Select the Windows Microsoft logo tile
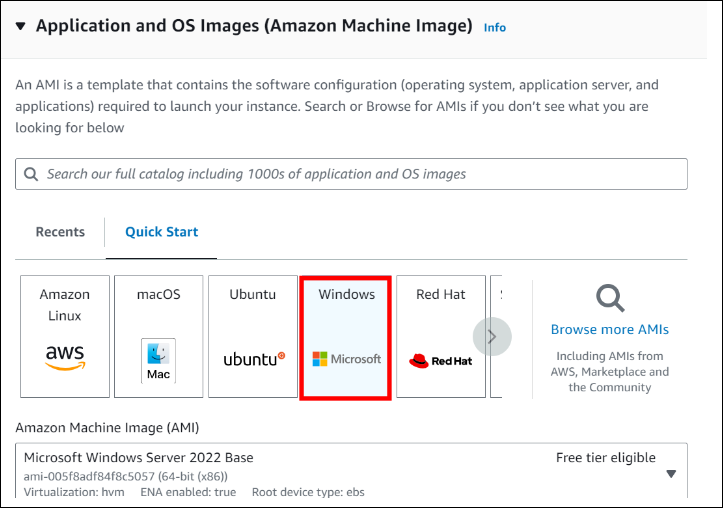 (x=346, y=337)
